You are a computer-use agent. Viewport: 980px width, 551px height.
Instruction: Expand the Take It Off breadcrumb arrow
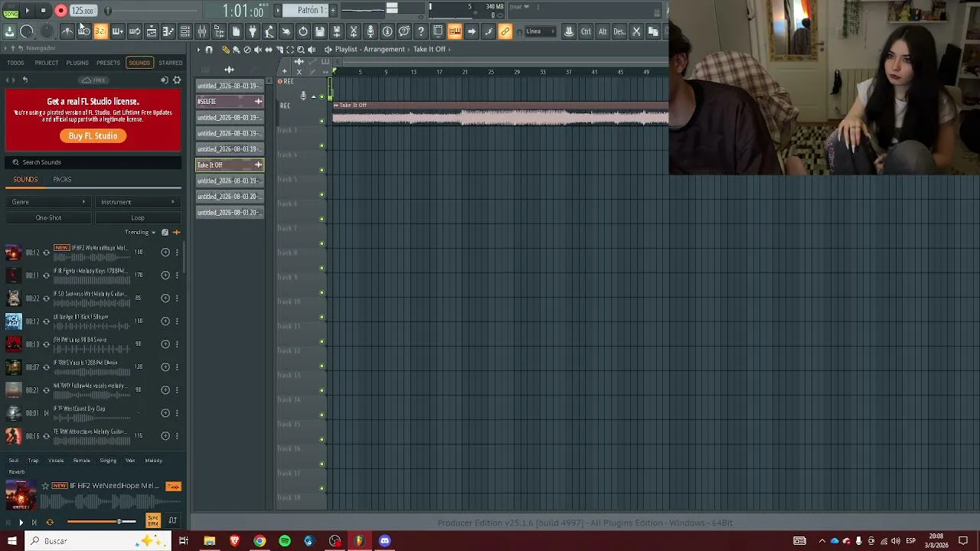pyautogui.click(x=449, y=50)
